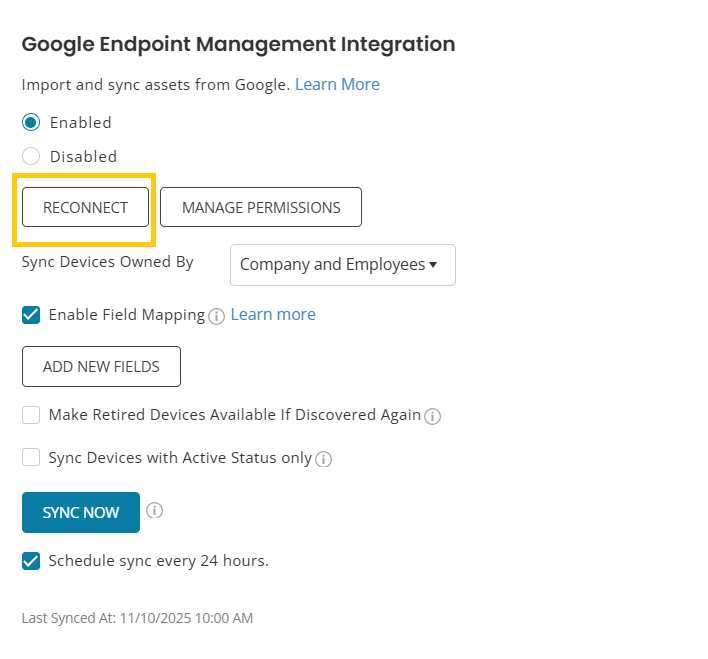Enable Sync Devices with Active Status only
708x659 pixels.
(31, 458)
